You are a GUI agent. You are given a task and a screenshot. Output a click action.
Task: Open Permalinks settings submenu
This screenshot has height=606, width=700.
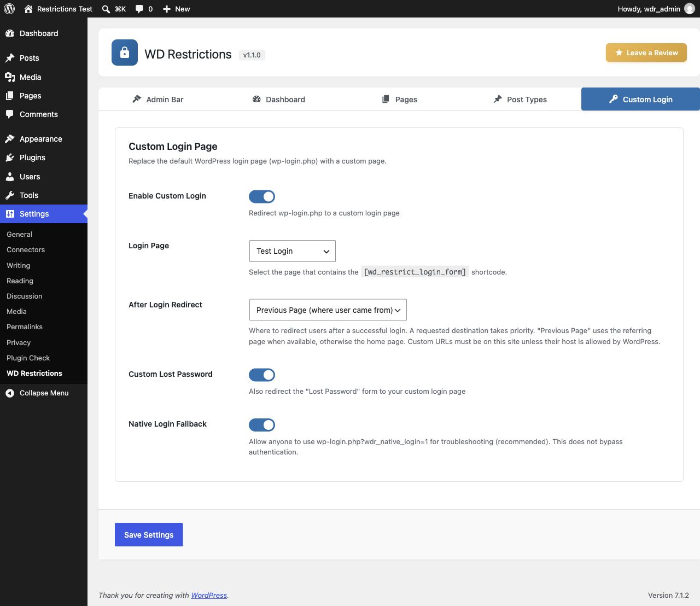click(25, 327)
